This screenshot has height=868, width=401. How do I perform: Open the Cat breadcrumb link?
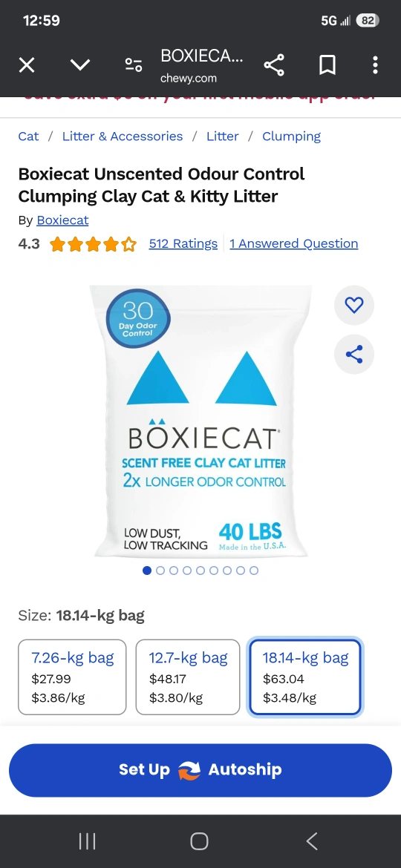coord(28,137)
